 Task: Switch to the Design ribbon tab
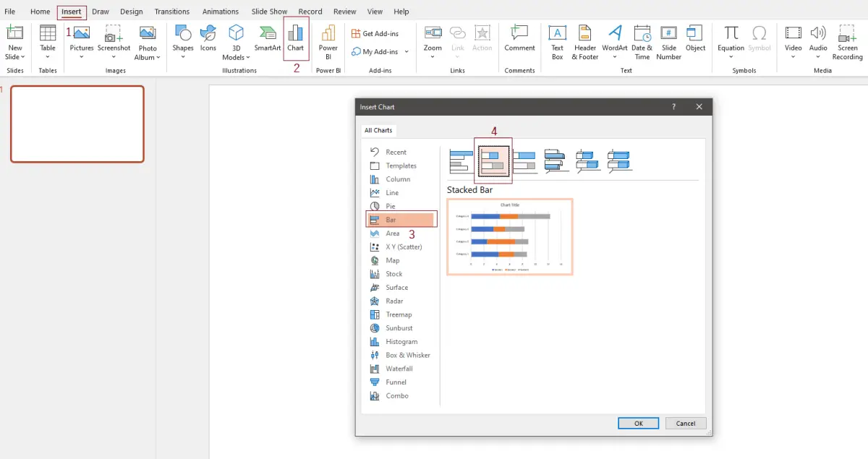pyautogui.click(x=131, y=11)
